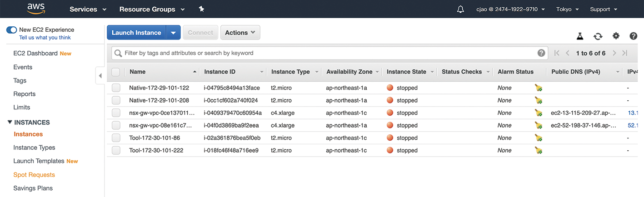Open Spot Requests link
This screenshot has width=644, height=197.
point(34,175)
